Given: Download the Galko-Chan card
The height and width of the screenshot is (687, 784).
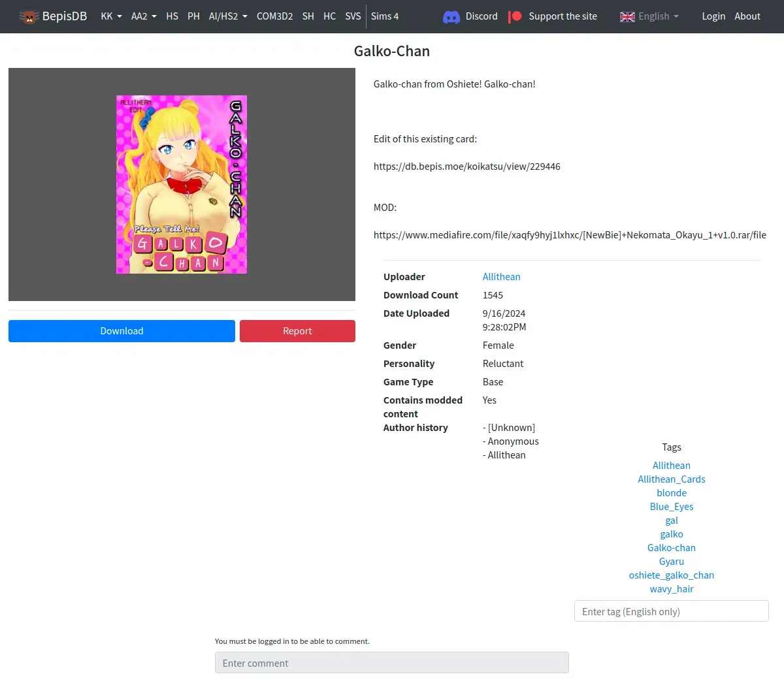Looking at the screenshot, I should (122, 331).
